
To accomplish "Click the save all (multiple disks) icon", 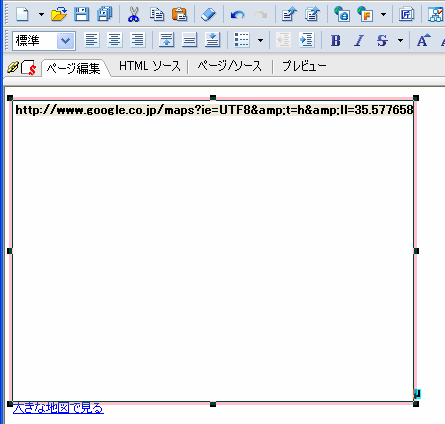I will pos(105,14).
